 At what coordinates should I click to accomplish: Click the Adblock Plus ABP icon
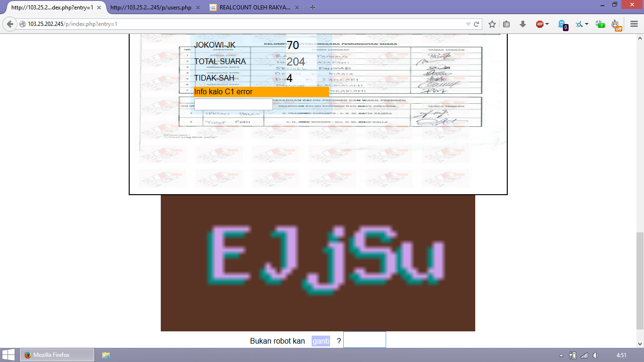click(x=540, y=24)
